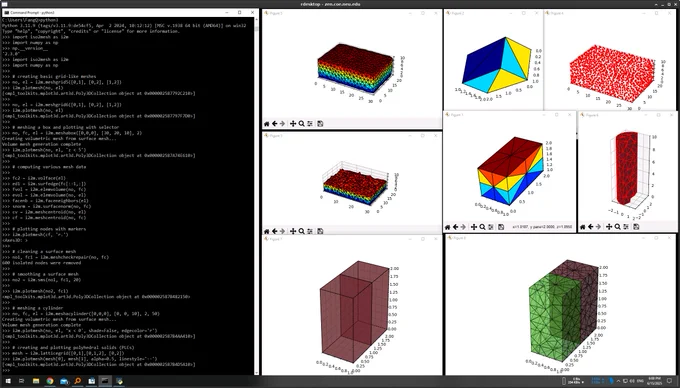Click the '<Axes3D: >' output line
The width and height of the screenshot is (680, 388).
pos(14,240)
